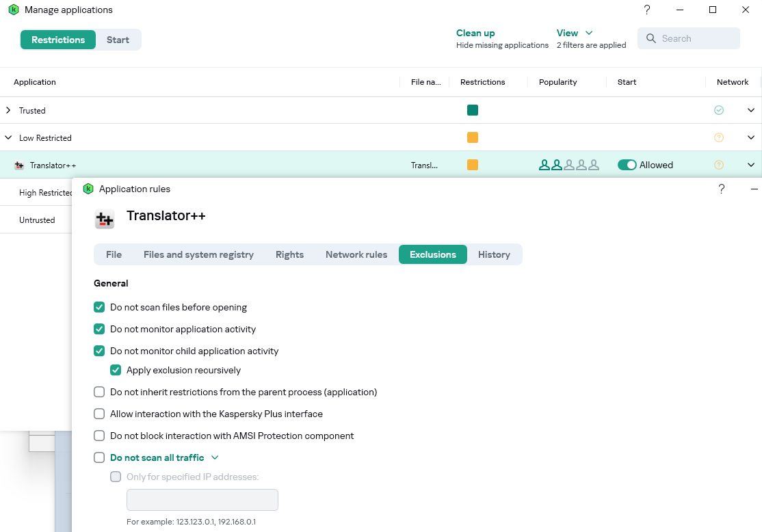The image size is (762, 532).
Task: Check Do not block interaction with AMSI
Action: 99,436
